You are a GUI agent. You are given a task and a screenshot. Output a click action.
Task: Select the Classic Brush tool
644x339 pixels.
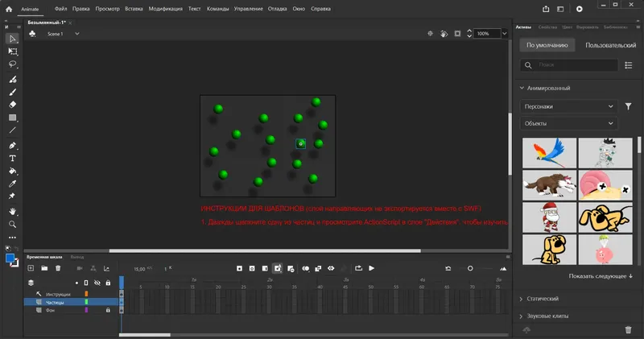pos(13,92)
